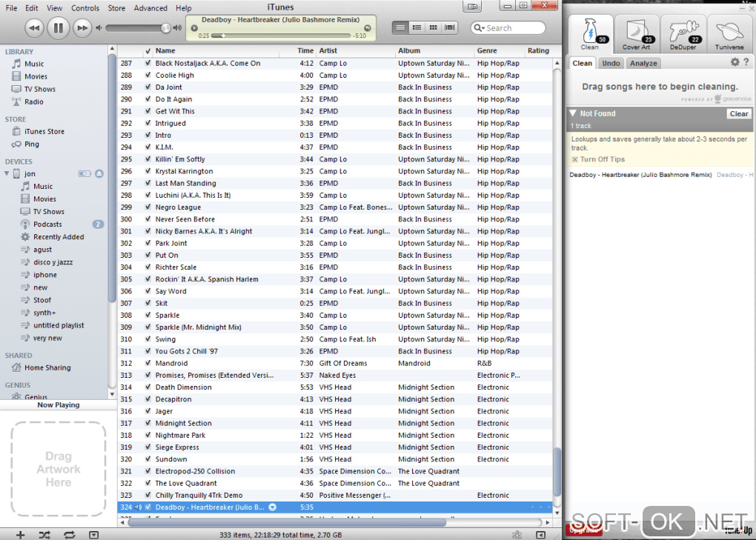The image size is (756, 540).
Task: Uncheck Black Nostaljack A.K.A. Come On
Action: 148,63
